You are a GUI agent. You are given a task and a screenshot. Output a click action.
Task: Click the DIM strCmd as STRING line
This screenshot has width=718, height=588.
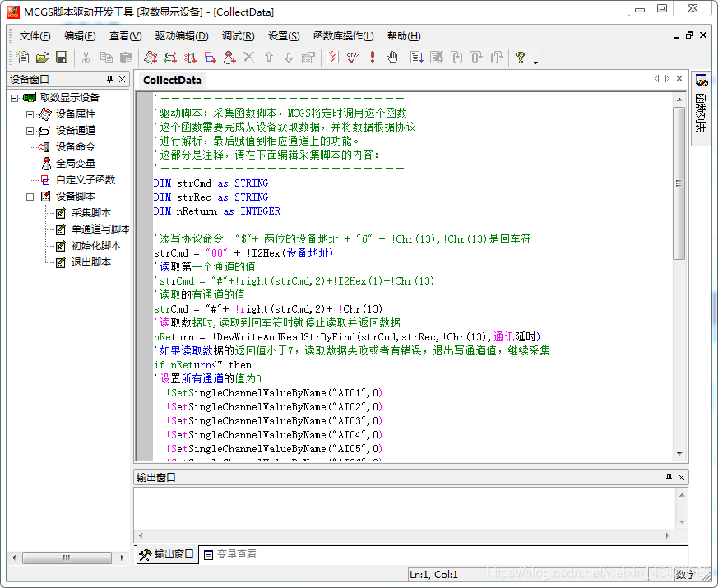211,183
